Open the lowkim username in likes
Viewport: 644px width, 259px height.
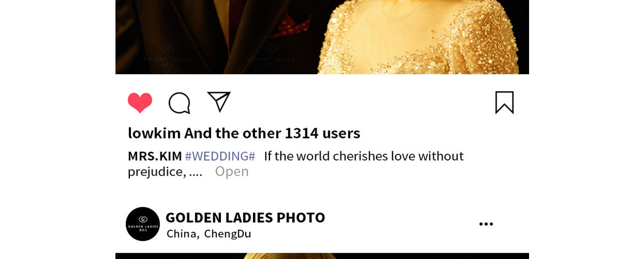pos(154,133)
